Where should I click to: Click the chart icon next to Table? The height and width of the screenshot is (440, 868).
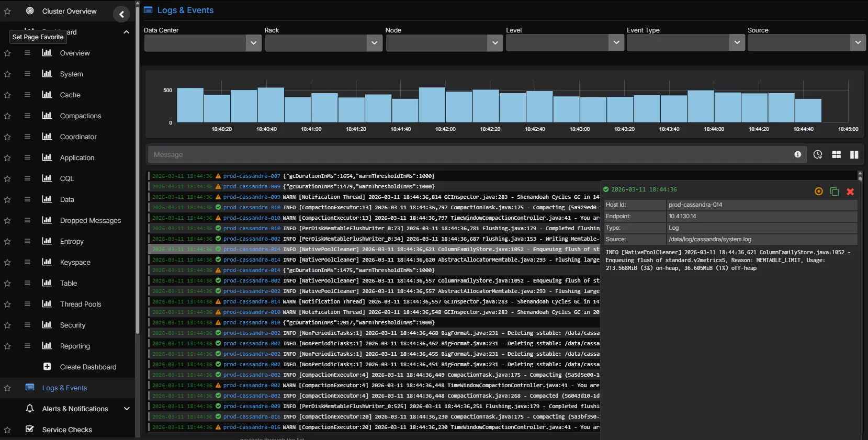(47, 283)
